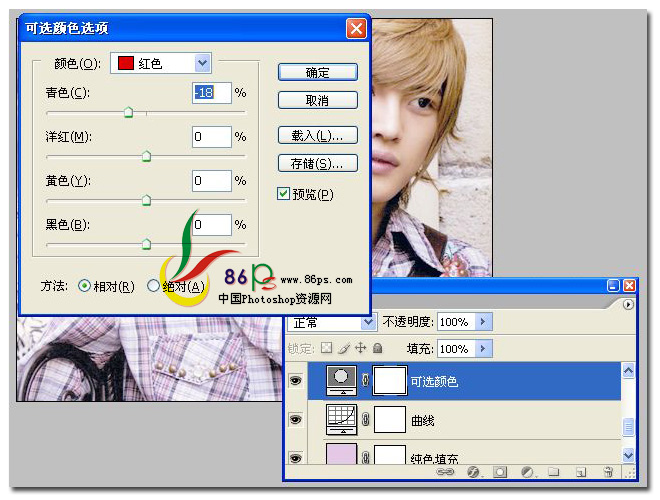This screenshot has height=500, width=660.
Task: Click 确定 to confirm
Action: 318,72
